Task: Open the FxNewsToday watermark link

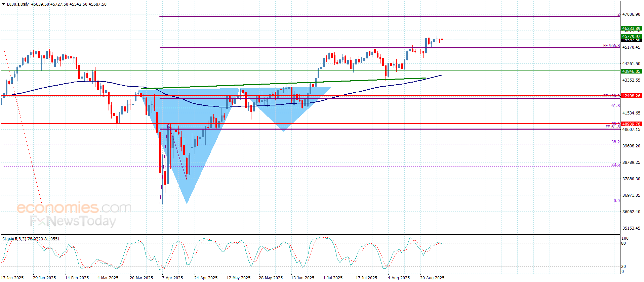Action: (x=73, y=221)
